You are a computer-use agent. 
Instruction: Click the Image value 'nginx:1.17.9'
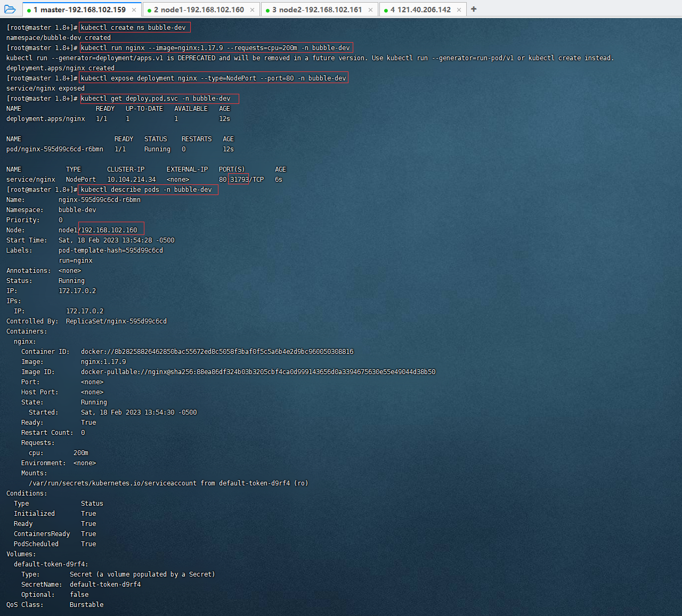(x=103, y=362)
